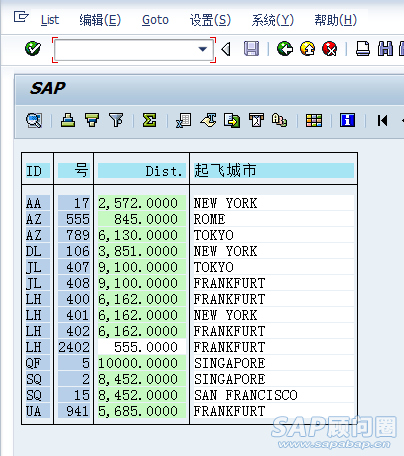Select the DL ID cell
404x456 pixels.
click(38, 251)
